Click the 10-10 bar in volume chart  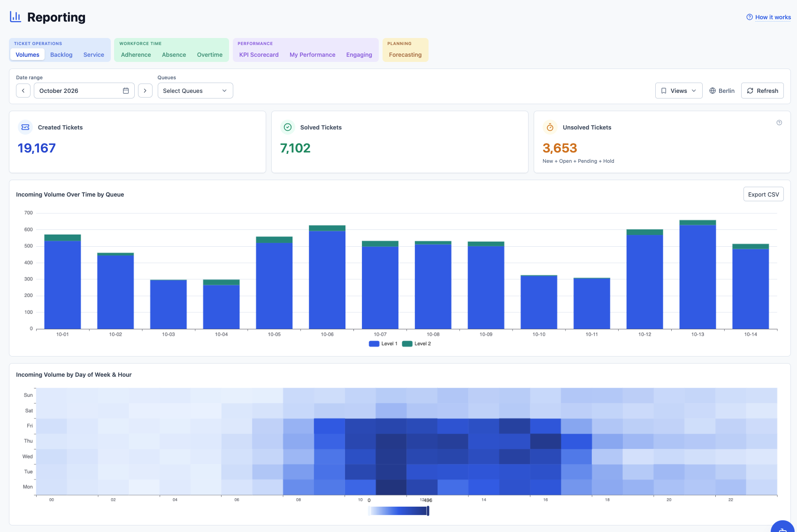click(539, 302)
